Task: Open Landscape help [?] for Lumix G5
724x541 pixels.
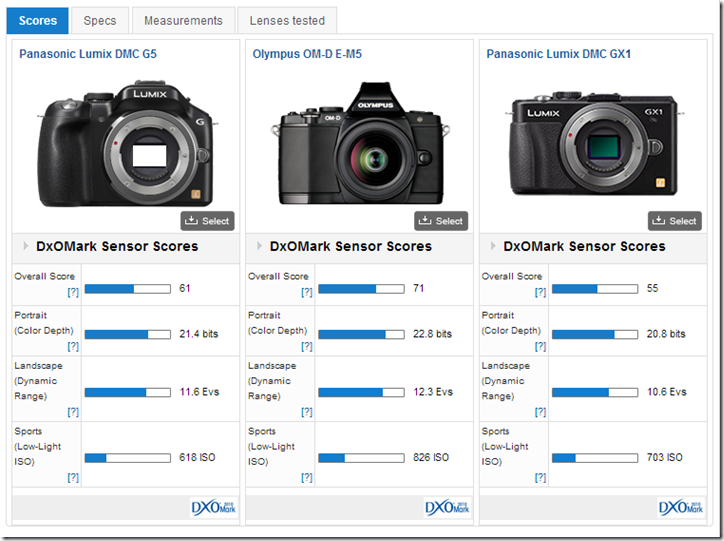Action: coord(73,412)
